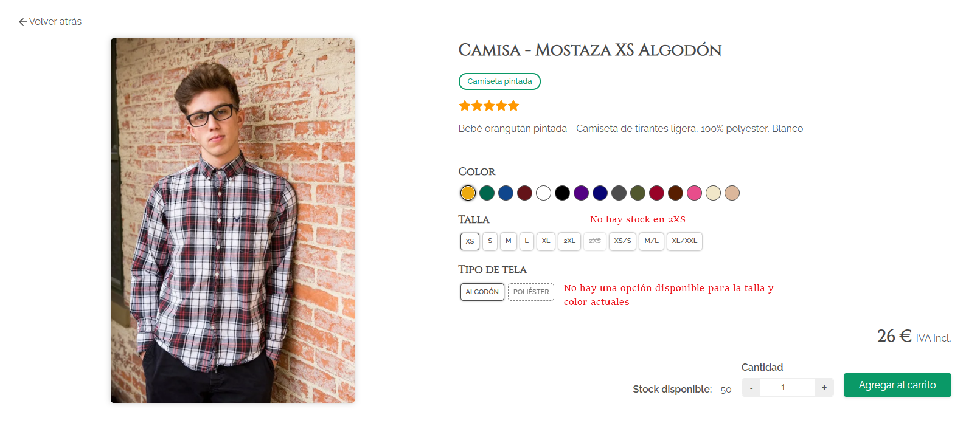The width and height of the screenshot is (980, 423).
Task: Choose size M
Action: click(509, 241)
